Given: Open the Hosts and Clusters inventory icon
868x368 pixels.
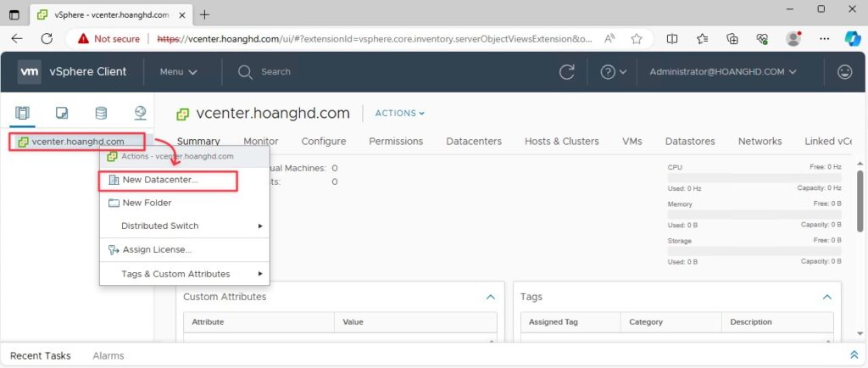Looking at the screenshot, I should [22, 113].
